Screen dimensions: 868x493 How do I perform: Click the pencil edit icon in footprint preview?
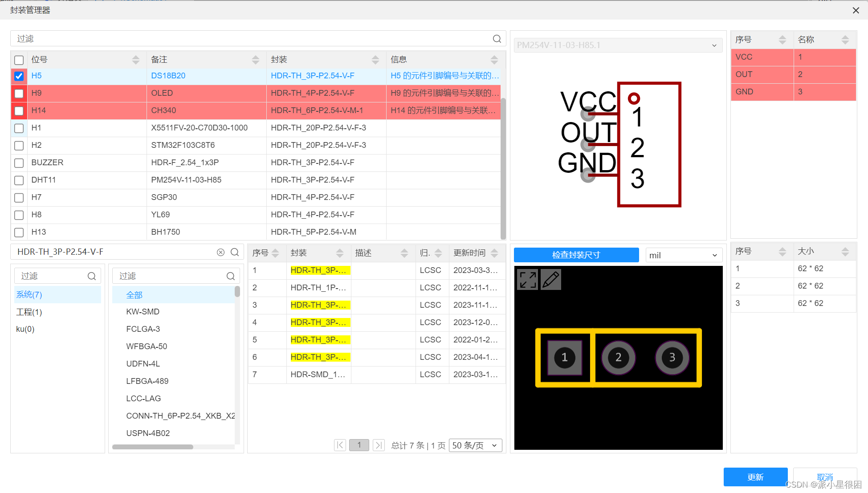click(551, 280)
